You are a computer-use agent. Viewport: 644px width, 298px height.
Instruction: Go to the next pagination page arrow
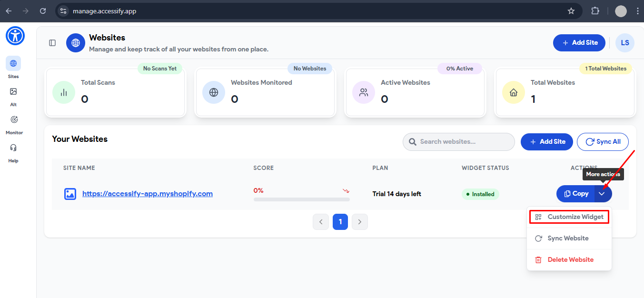(x=359, y=221)
